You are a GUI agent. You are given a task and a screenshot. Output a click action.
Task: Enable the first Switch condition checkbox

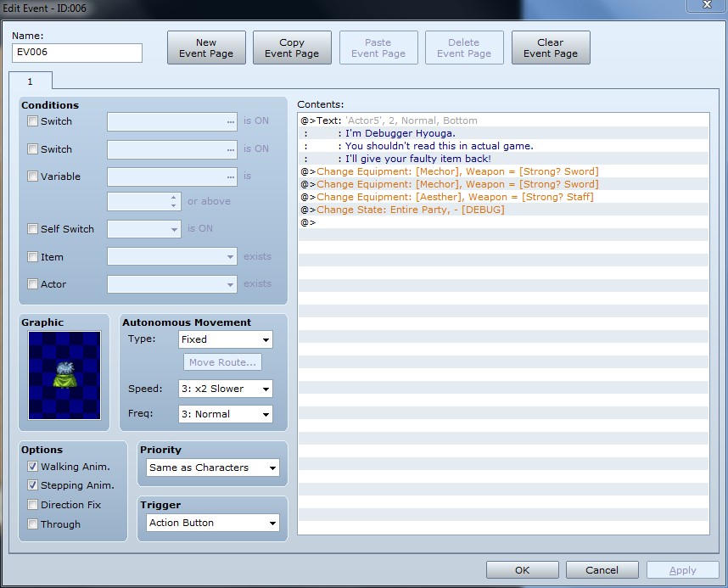[32, 121]
